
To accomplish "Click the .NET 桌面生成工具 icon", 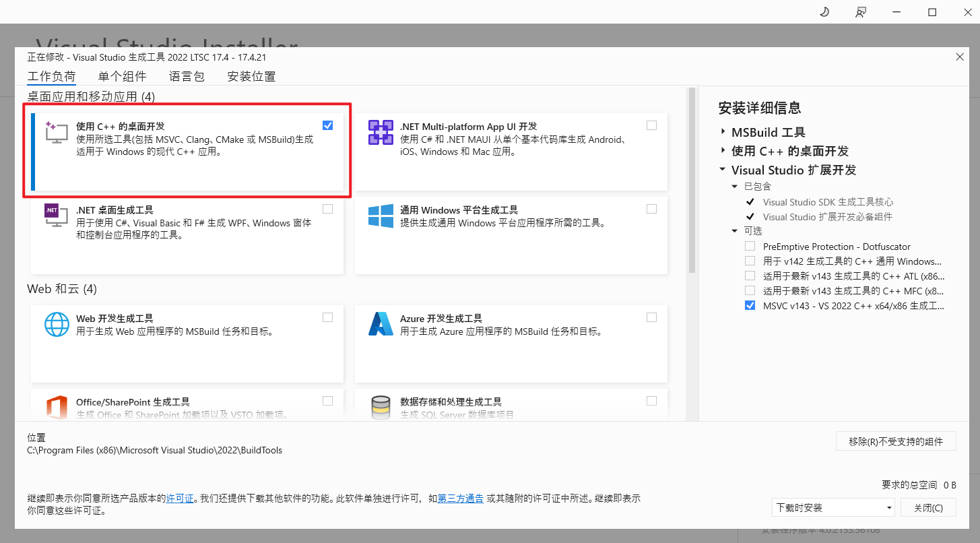I will (57, 216).
